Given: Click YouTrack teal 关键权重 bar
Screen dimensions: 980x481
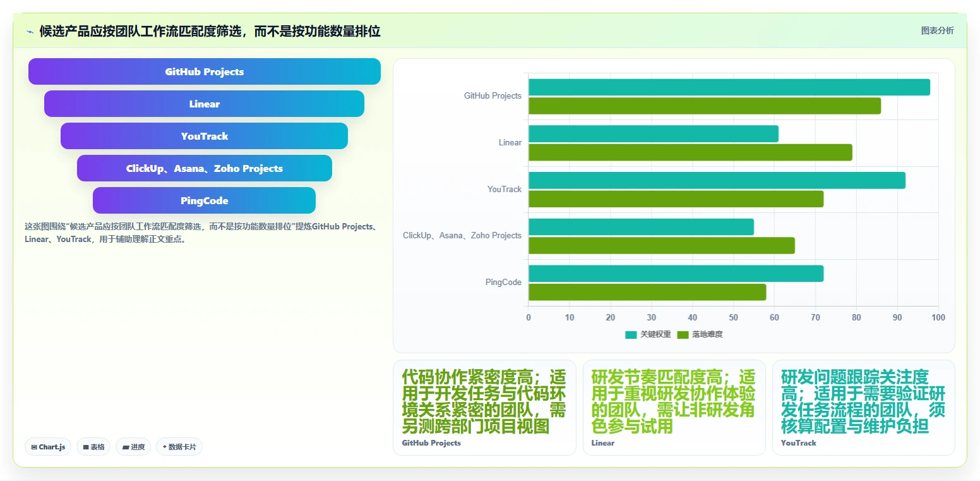Looking at the screenshot, I should [717, 180].
